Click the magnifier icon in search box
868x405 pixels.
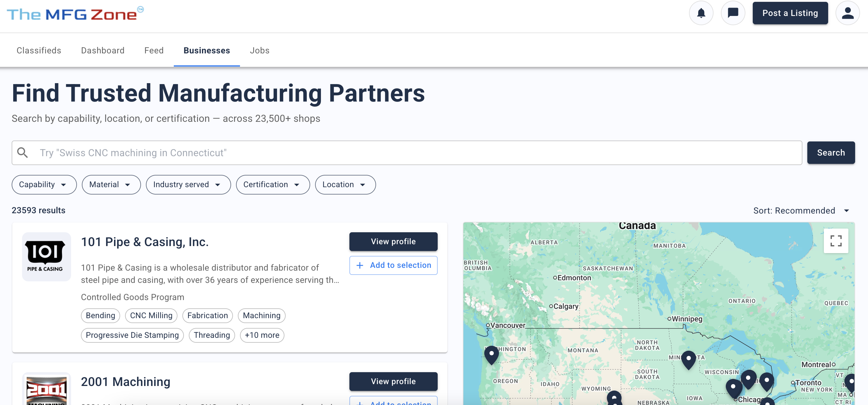click(23, 153)
